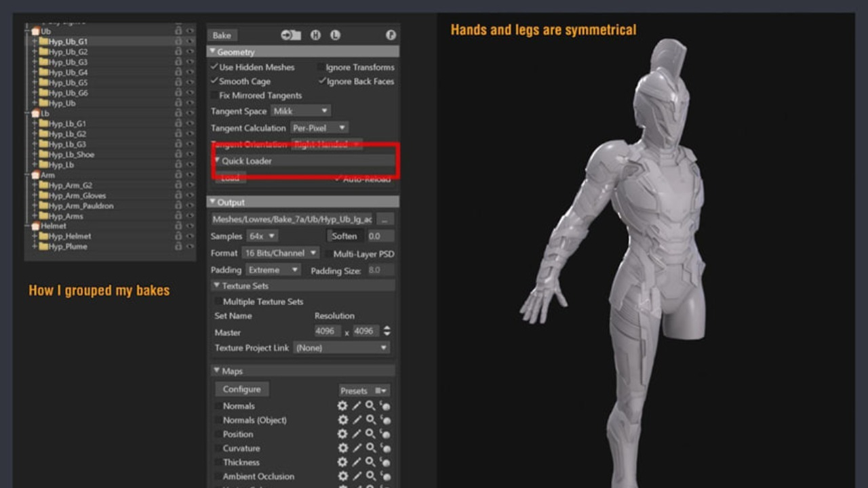868x488 pixels.
Task: Click the H (high poly) icon
Action: coord(315,35)
